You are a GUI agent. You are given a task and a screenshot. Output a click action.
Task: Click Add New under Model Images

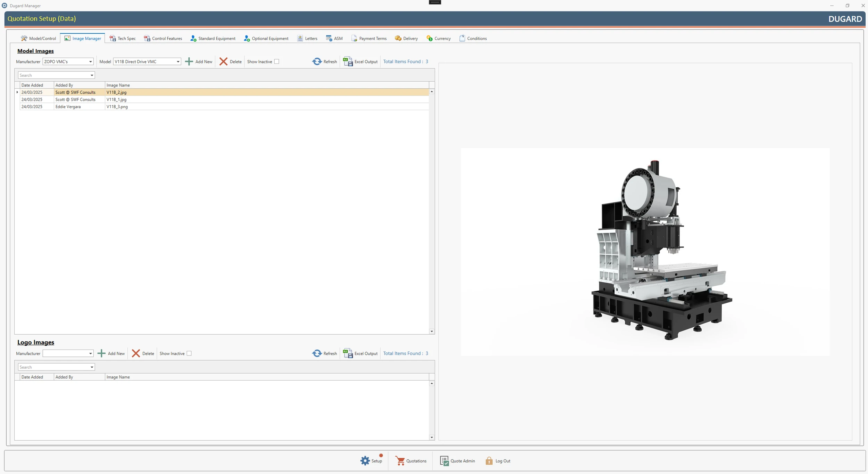199,61
